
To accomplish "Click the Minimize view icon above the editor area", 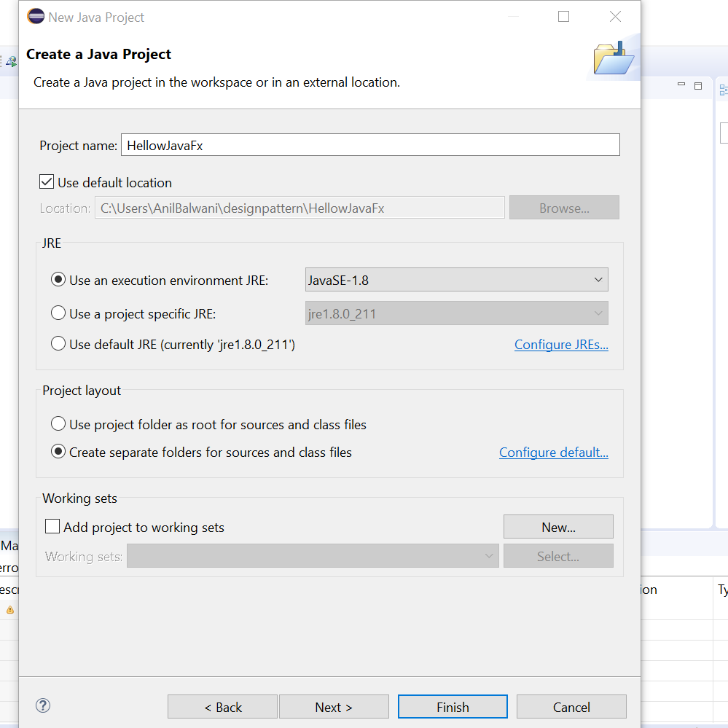I will click(x=681, y=85).
